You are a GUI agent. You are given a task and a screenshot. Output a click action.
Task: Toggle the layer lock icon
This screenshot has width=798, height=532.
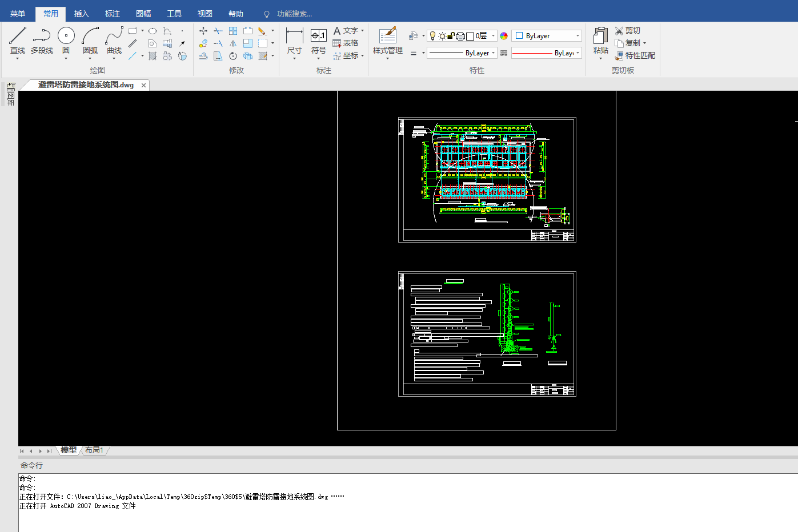[x=451, y=36]
